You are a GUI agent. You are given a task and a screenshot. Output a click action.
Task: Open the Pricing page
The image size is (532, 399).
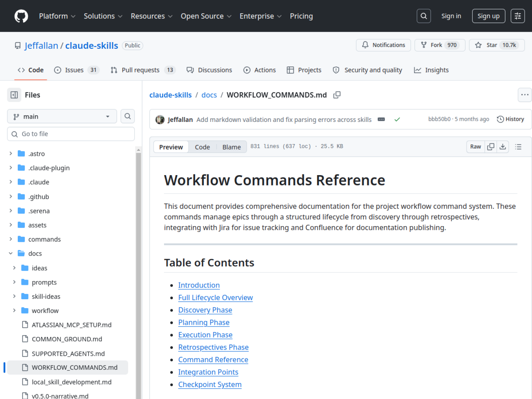pyautogui.click(x=301, y=16)
